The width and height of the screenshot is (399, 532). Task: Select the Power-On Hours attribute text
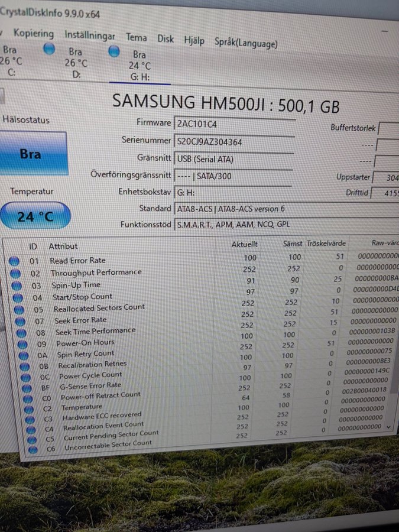pos(86,343)
